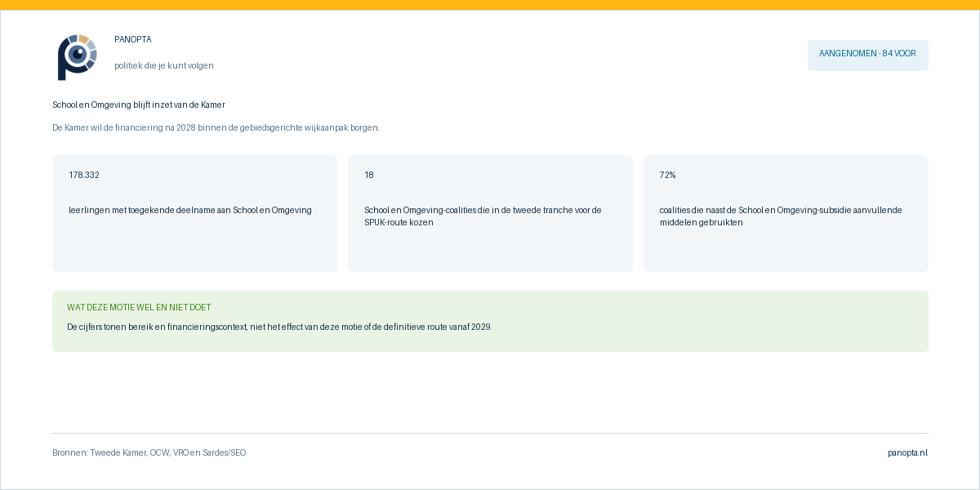Click the SPUK-route coalities description text
Image resolution: width=980 pixels, height=490 pixels.
(x=483, y=216)
